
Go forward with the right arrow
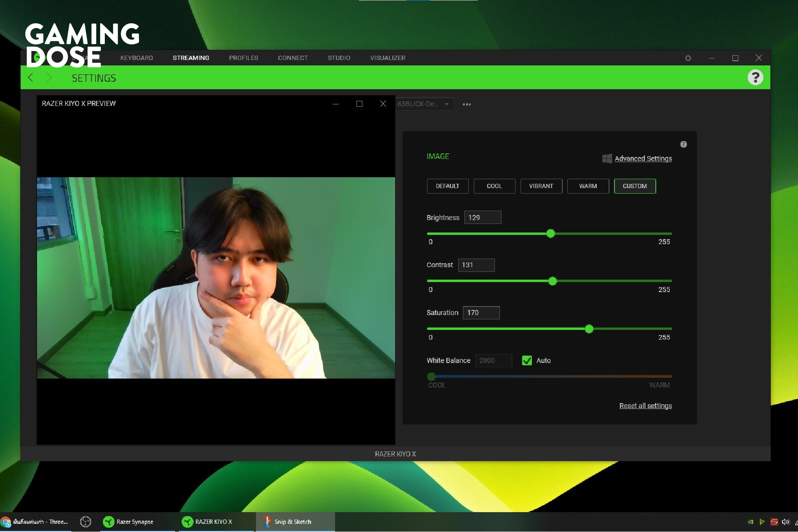click(49, 78)
